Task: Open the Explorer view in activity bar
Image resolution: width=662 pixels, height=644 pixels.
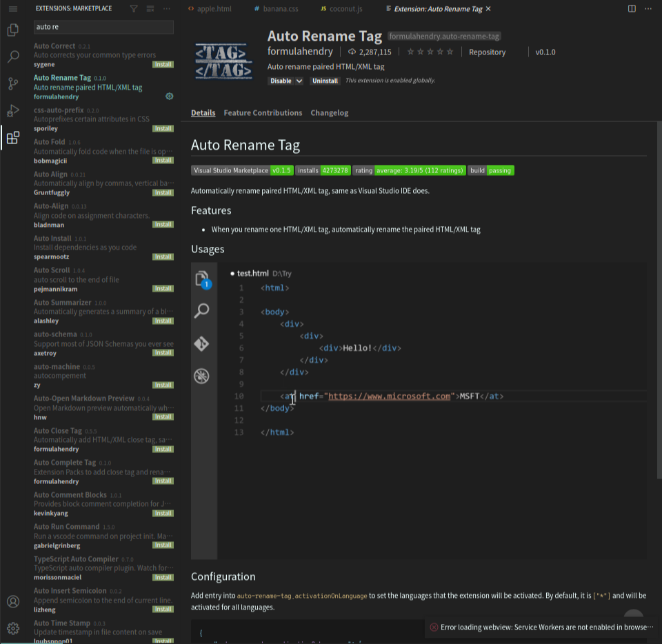Action: [x=13, y=30]
